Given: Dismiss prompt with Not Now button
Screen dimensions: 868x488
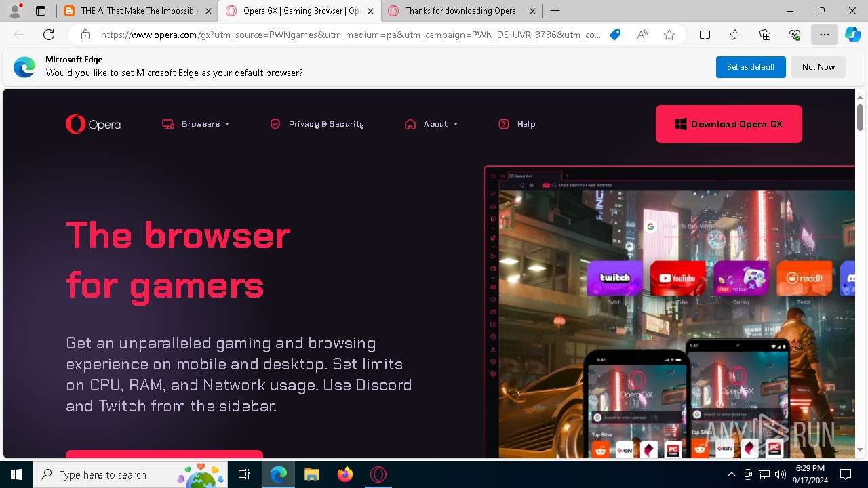Looking at the screenshot, I should [x=818, y=67].
